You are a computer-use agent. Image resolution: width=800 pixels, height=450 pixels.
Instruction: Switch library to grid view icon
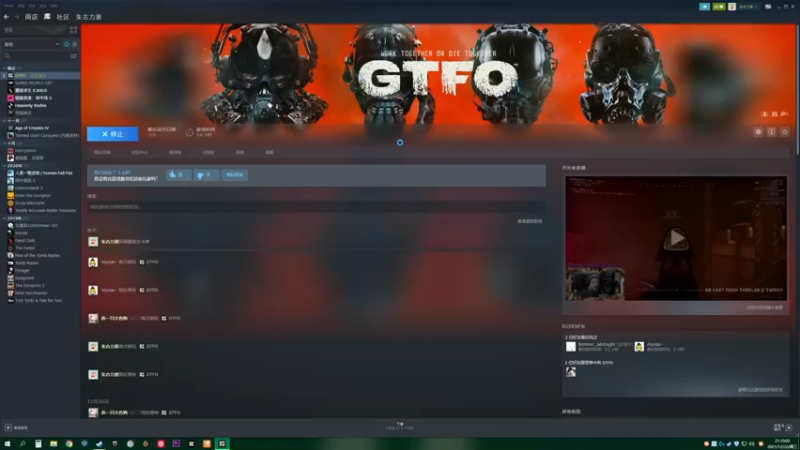click(x=73, y=30)
